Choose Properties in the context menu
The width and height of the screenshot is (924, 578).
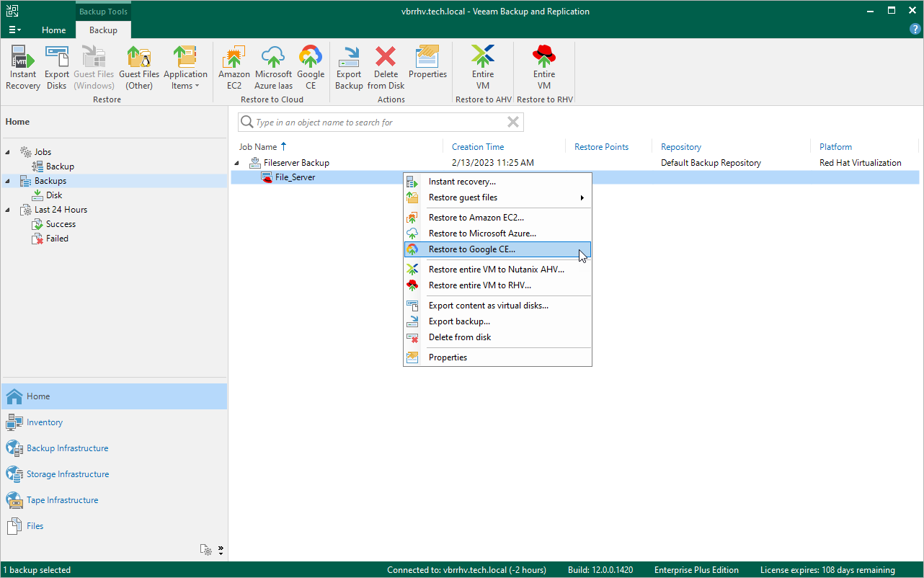coord(497,357)
